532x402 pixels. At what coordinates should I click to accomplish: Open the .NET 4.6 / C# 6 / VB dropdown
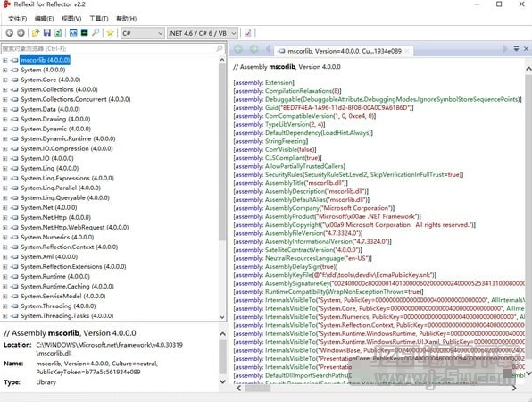pyautogui.click(x=203, y=33)
